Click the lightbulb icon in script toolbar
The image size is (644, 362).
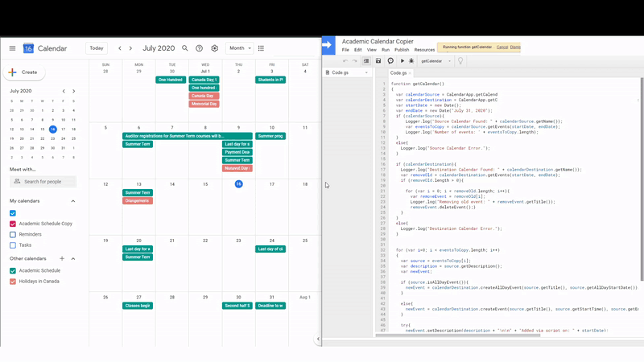(x=460, y=61)
